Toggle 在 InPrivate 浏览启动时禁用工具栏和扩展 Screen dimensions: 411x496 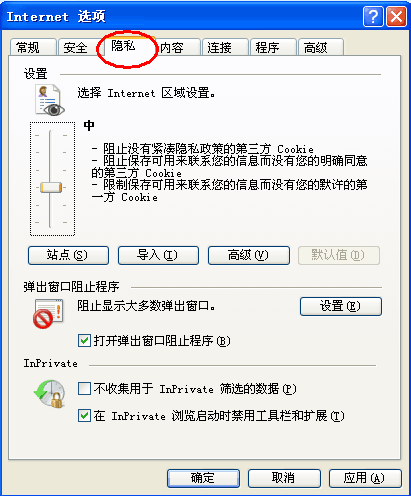pyautogui.click(x=84, y=416)
